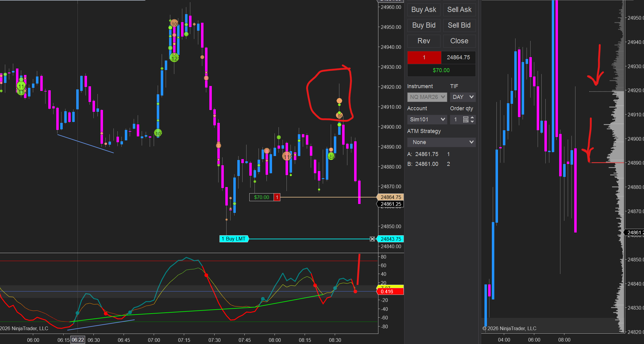This screenshot has width=644, height=344.
Task: Click the Close position button
Action: 459,41
